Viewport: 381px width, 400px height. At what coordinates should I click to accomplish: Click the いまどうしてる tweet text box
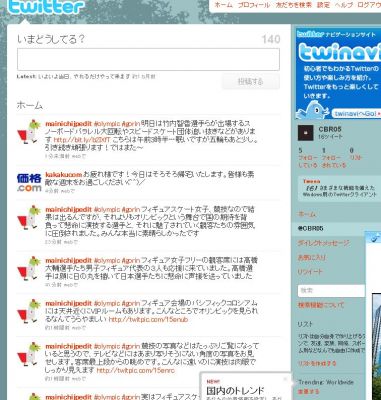coord(148,59)
